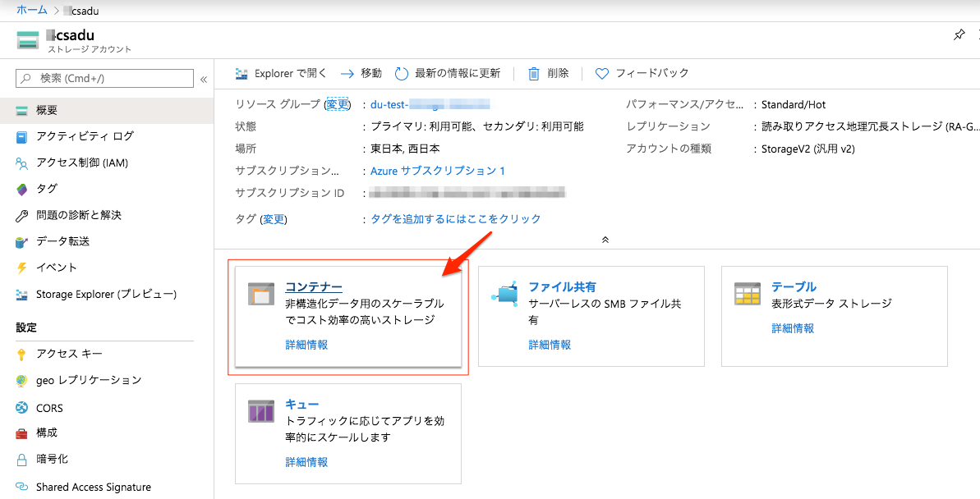Click the 構成 toolbox icon
This screenshot has width=980, height=499.
[22, 433]
